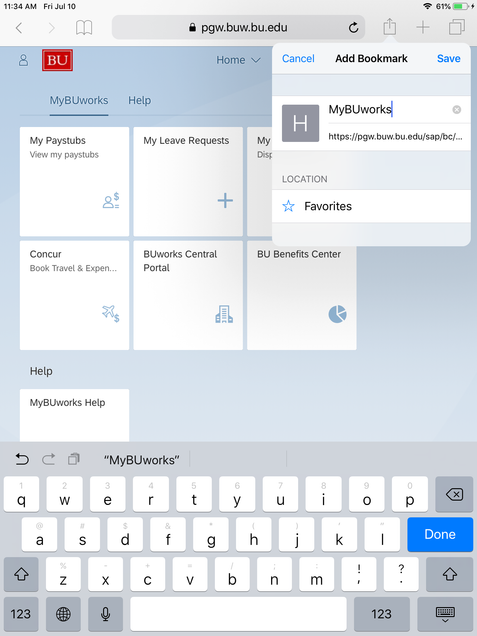Open the user profile icon

point(24,60)
